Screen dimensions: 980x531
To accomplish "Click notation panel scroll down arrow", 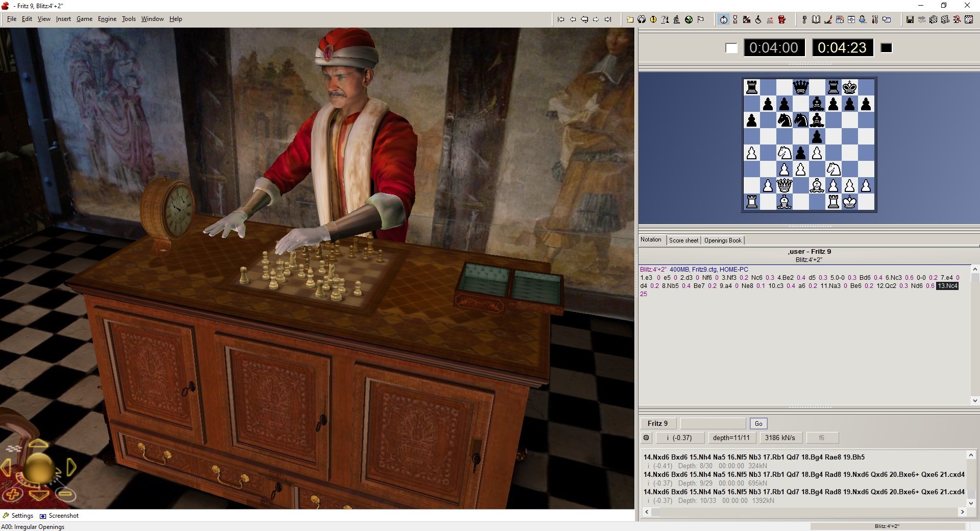I will tap(975, 401).
